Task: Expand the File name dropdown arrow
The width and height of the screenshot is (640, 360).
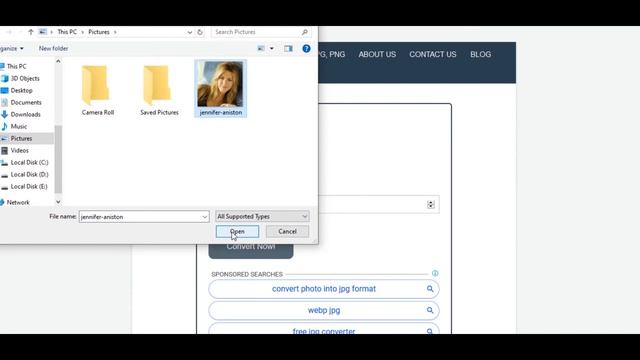Action: (205, 217)
